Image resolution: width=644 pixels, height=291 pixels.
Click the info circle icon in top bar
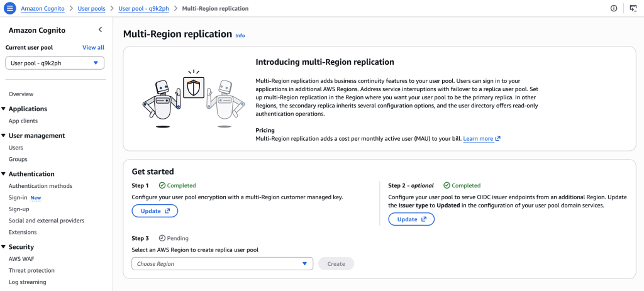pos(614,8)
